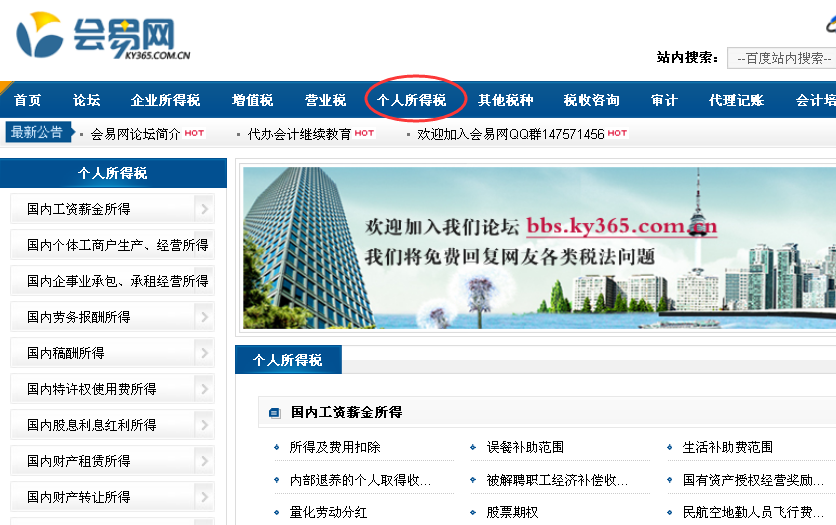The image size is (836, 525).
Task: Open the 股票期权 article link
Action: coord(512,512)
